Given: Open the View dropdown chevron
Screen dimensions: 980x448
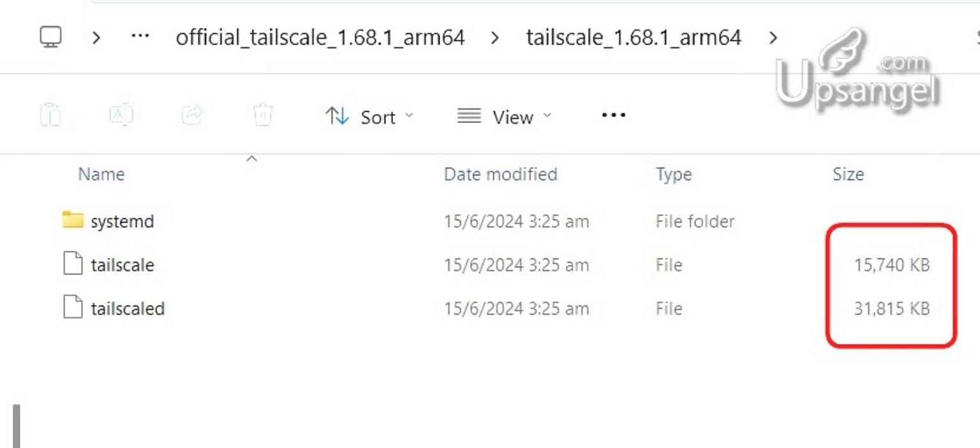Looking at the screenshot, I should coord(547,117).
